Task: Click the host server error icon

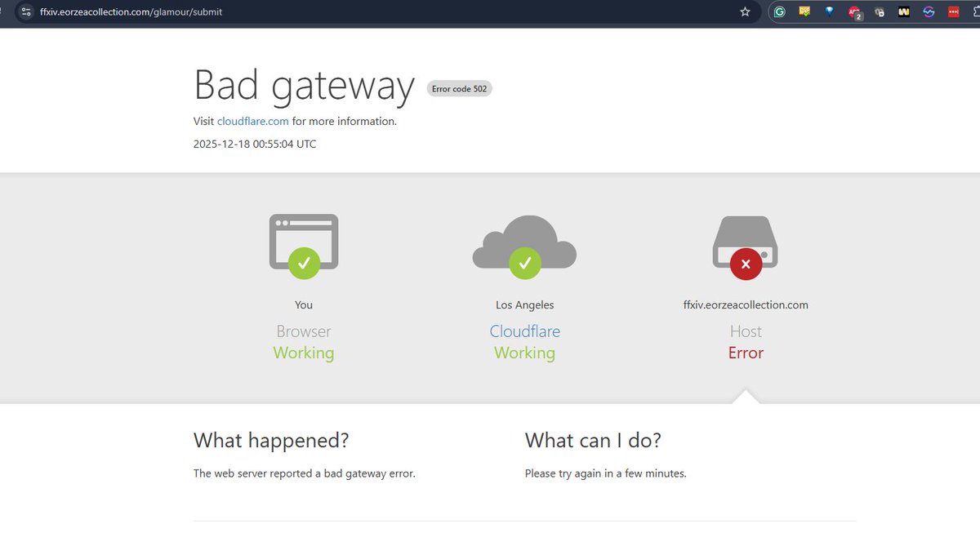Action: click(x=746, y=247)
